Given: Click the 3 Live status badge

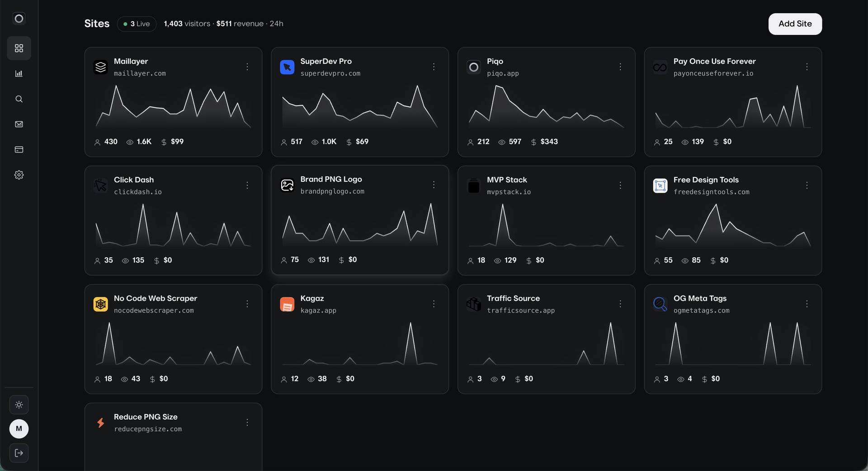Looking at the screenshot, I should click(x=137, y=24).
